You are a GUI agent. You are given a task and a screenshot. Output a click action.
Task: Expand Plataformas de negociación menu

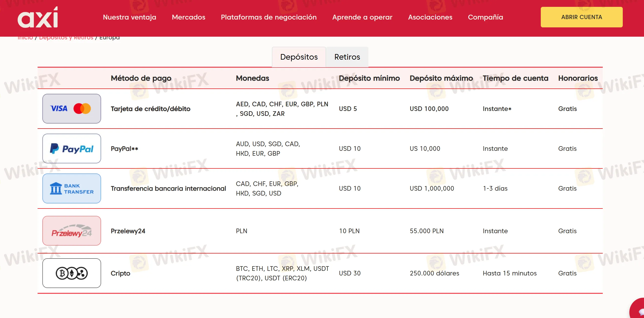tap(268, 17)
